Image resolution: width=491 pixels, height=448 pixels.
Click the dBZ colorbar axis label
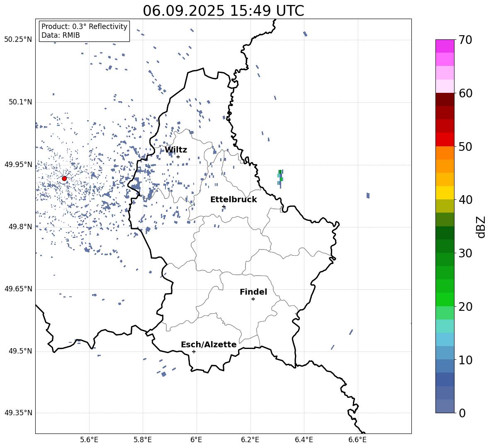pos(481,227)
